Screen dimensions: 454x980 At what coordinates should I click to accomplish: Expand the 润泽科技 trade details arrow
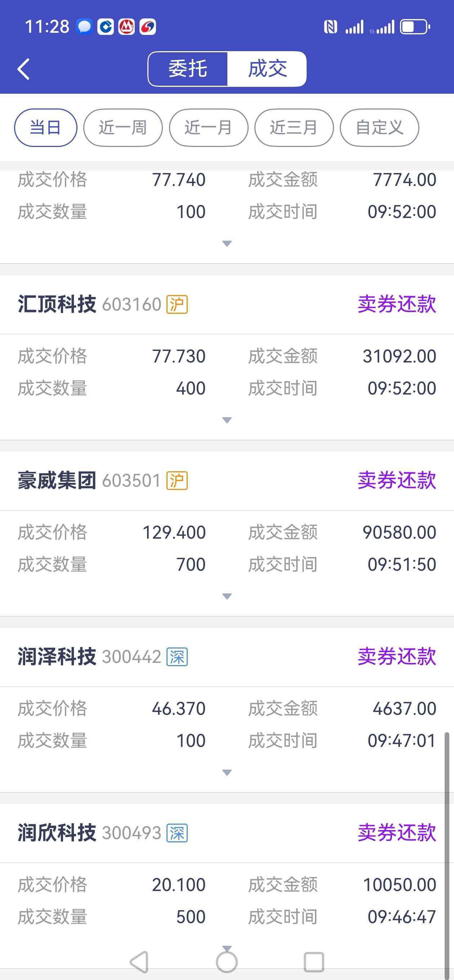click(227, 772)
